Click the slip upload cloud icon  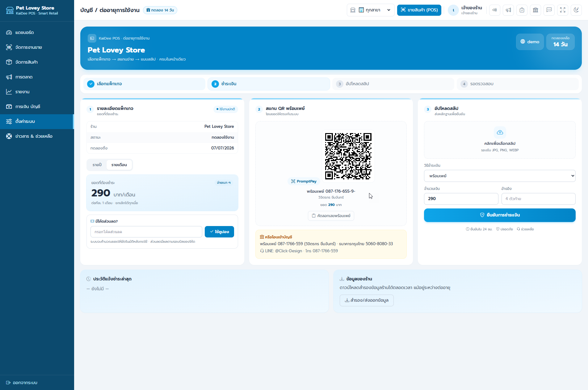(500, 132)
